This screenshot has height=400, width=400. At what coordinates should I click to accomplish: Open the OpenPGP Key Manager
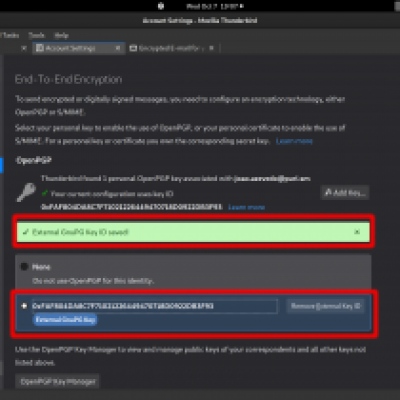57,381
